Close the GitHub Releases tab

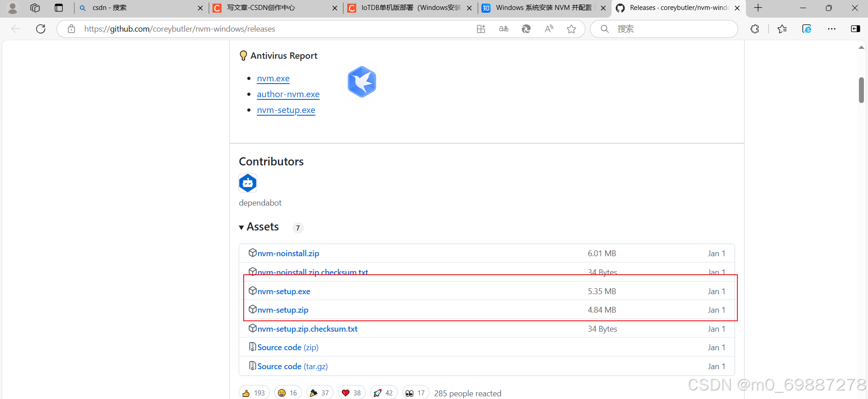[737, 8]
